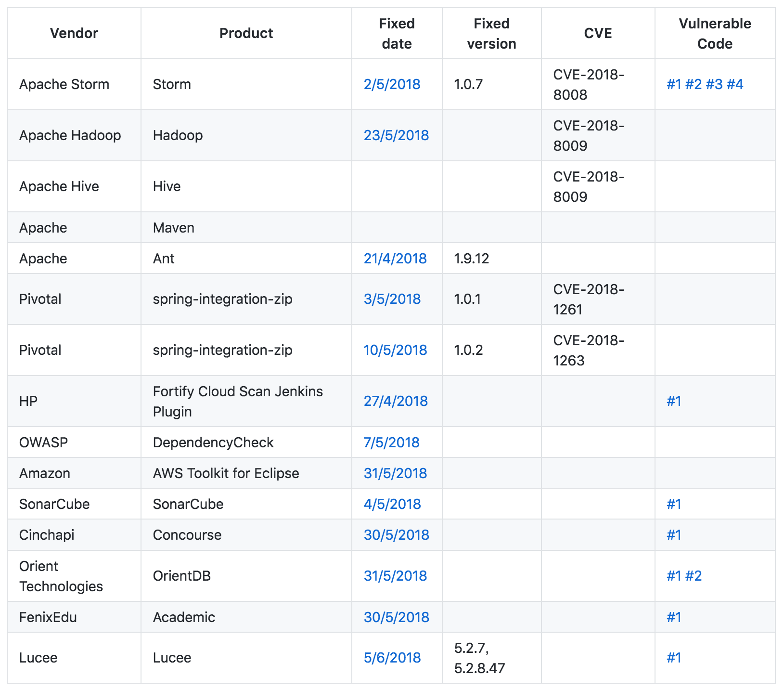Click vulnerable code link #1 for Apache Storm

pyautogui.click(x=674, y=84)
